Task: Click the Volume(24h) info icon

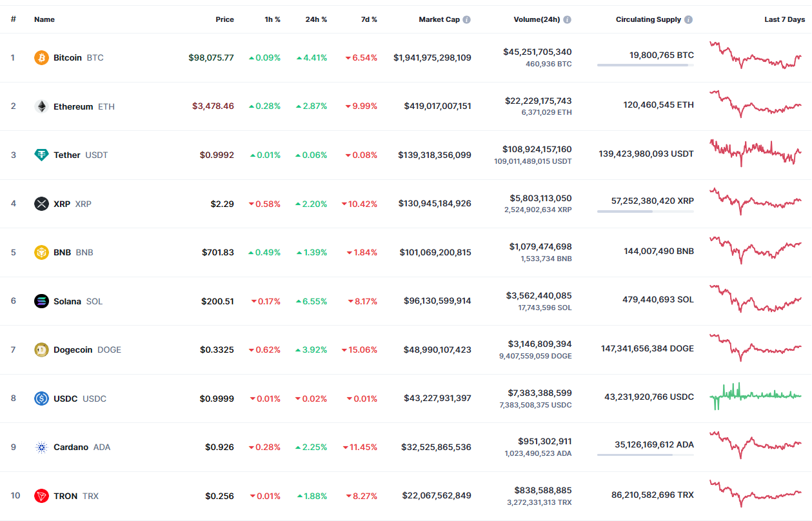Action: pos(567,19)
